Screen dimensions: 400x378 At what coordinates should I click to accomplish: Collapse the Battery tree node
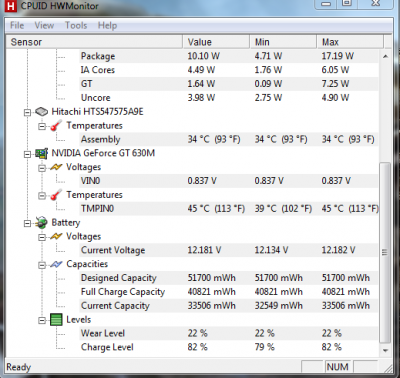(x=28, y=223)
